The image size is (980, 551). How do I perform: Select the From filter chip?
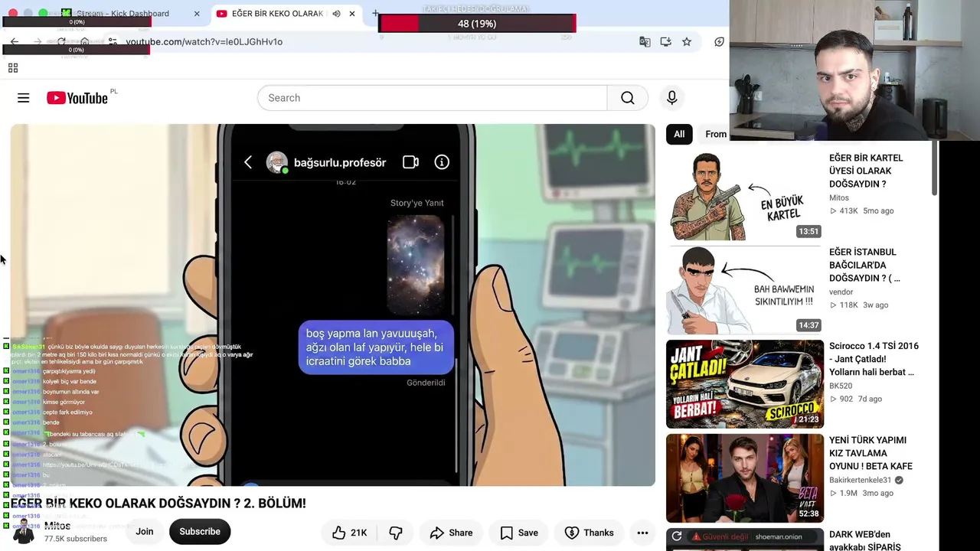coord(715,134)
